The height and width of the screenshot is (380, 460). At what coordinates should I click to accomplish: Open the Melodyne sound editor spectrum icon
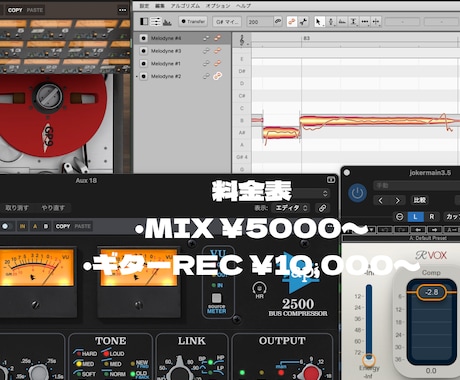coord(167,22)
